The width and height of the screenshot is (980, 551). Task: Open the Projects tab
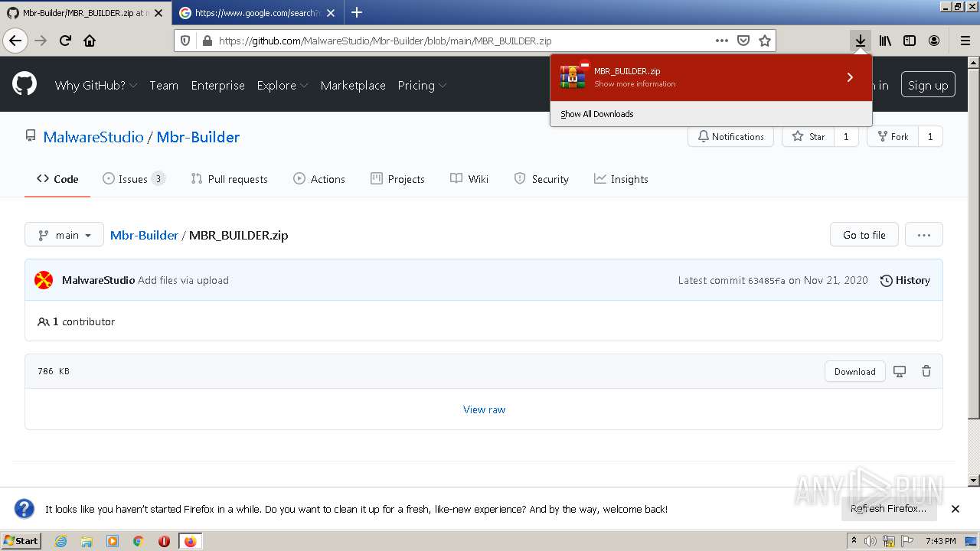click(x=397, y=179)
